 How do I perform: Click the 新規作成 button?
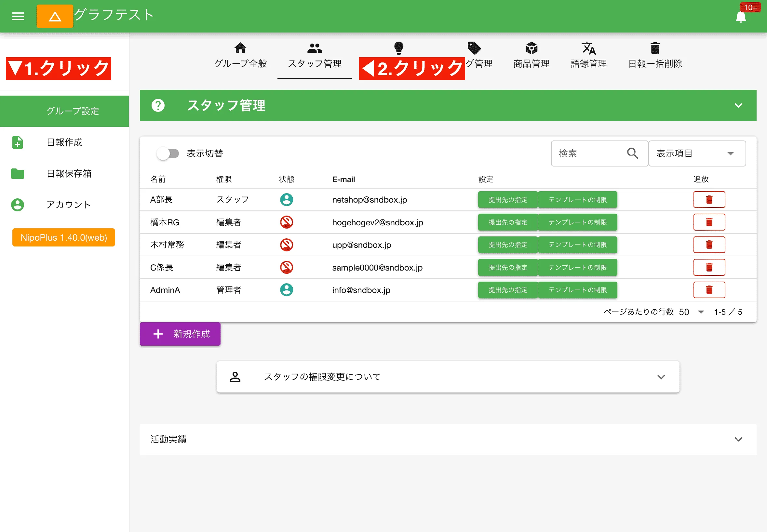tap(180, 334)
